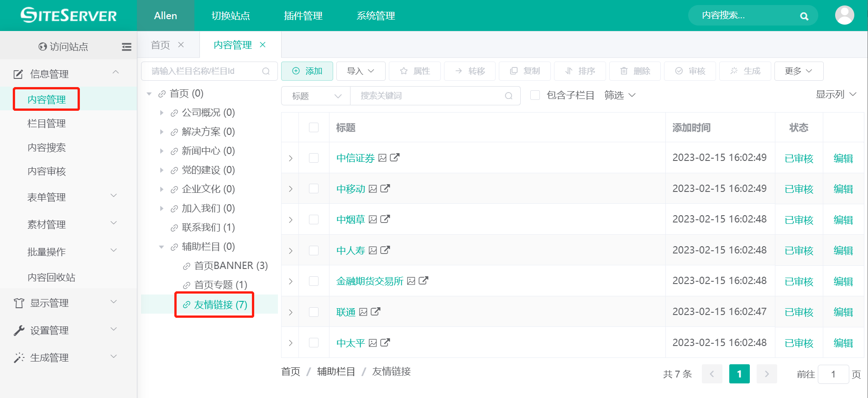The width and height of the screenshot is (868, 398).
Task: Open the 显示列 column dropdown
Action: 836,94
